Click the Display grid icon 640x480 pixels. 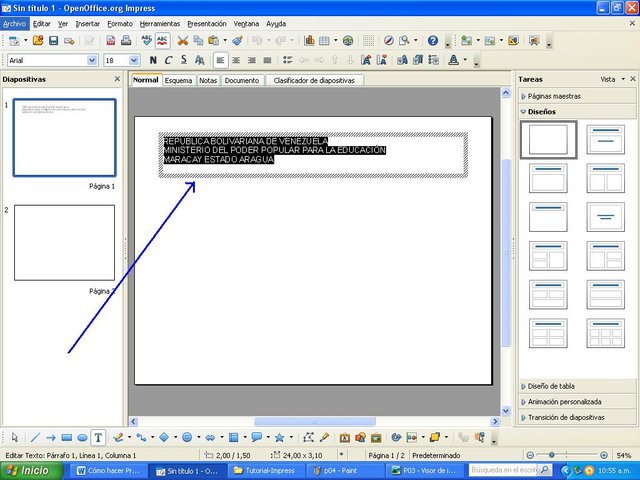coord(368,40)
